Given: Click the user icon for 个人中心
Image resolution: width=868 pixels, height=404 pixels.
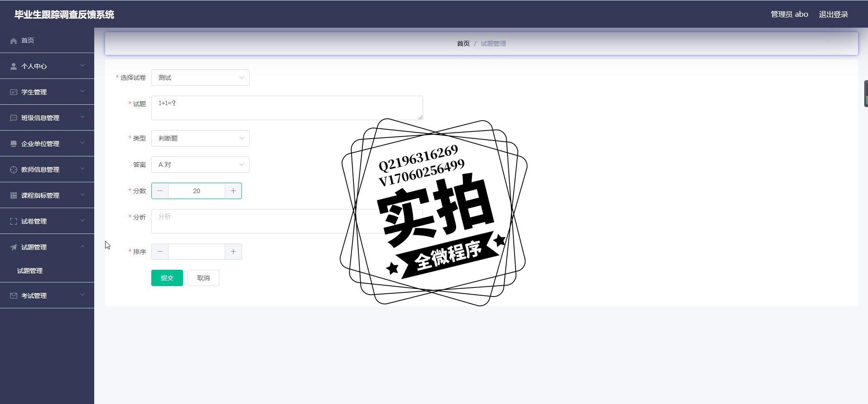Looking at the screenshot, I should pos(14,66).
